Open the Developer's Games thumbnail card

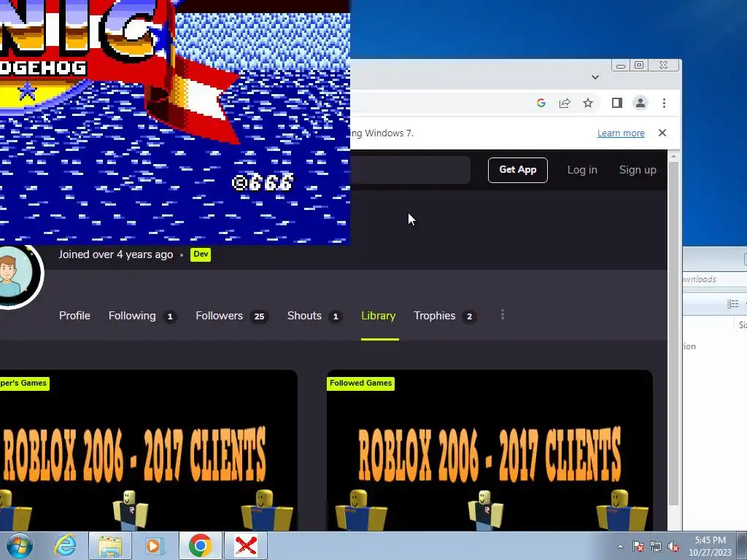(x=149, y=450)
